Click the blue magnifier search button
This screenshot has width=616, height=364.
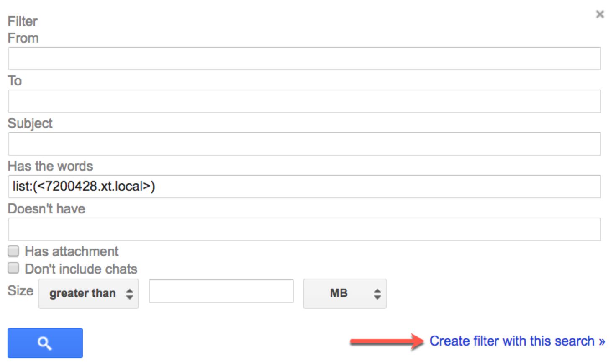tap(45, 343)
